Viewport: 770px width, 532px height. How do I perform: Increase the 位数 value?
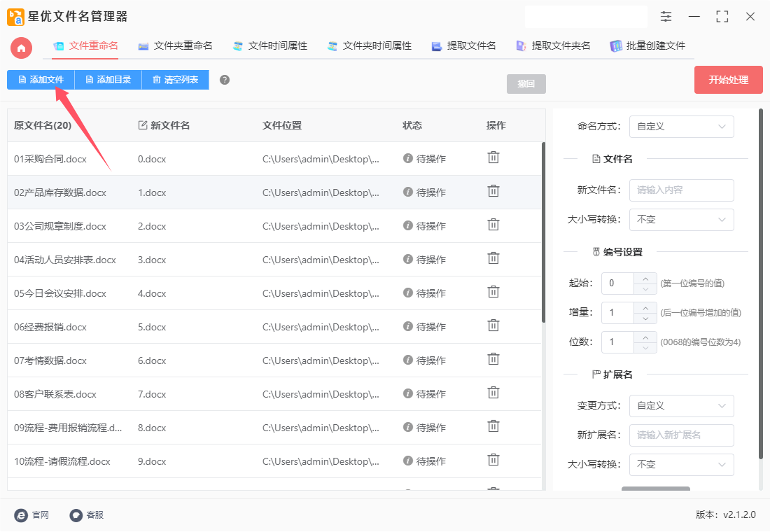pyautogui.click(x=645, y=337)
